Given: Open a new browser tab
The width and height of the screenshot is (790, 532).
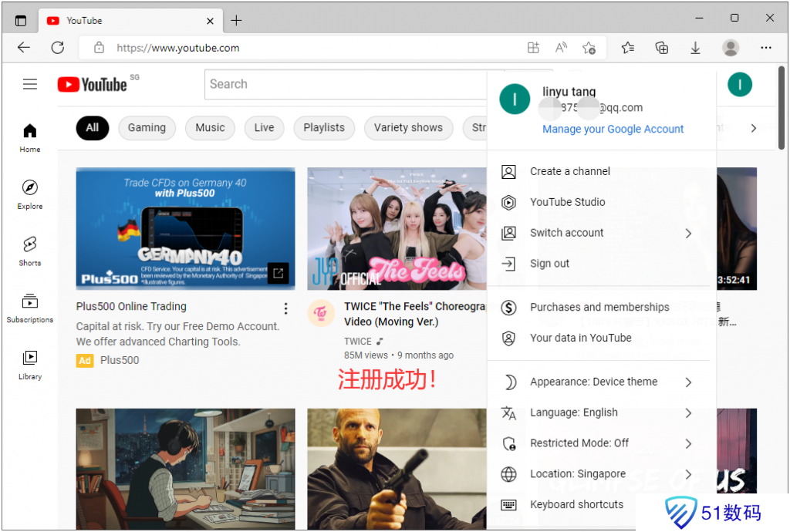Looking at the screenshot, I should coord(236,21).
